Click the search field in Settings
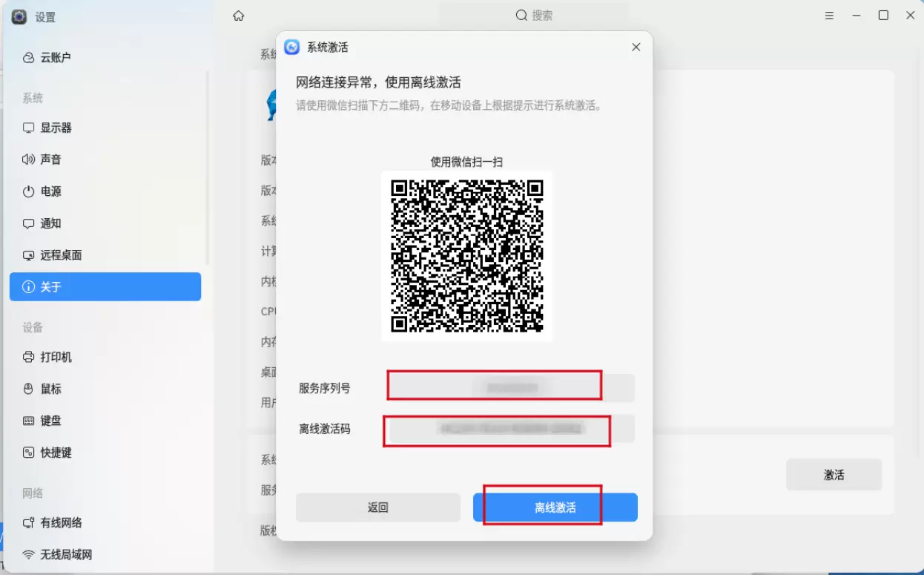924x575 pixels. (534, 15)
